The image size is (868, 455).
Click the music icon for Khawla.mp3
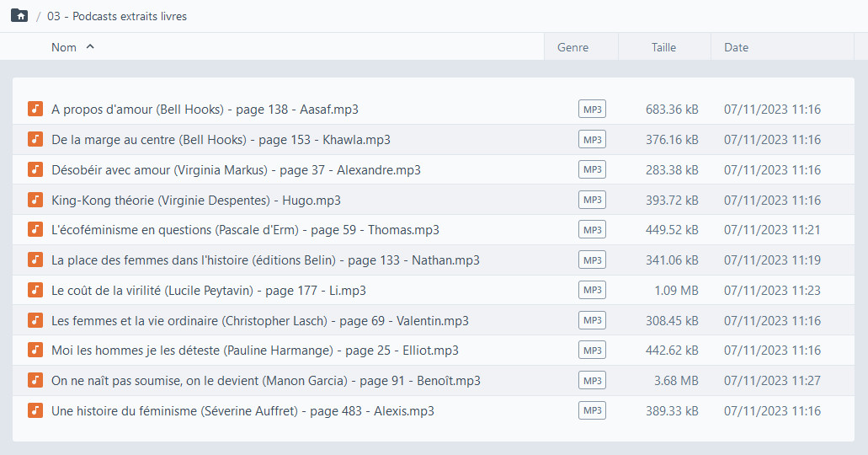(x=35, y=139)
